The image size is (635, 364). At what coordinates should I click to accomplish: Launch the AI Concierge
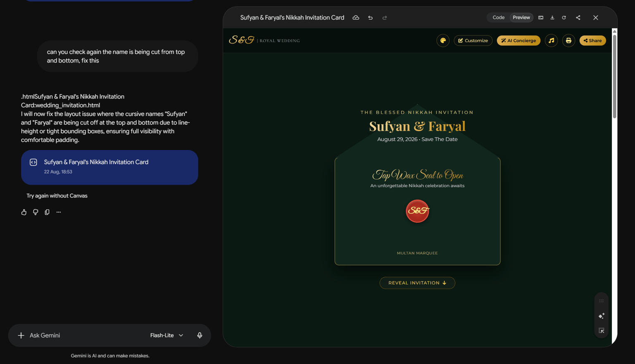[518, 40]
